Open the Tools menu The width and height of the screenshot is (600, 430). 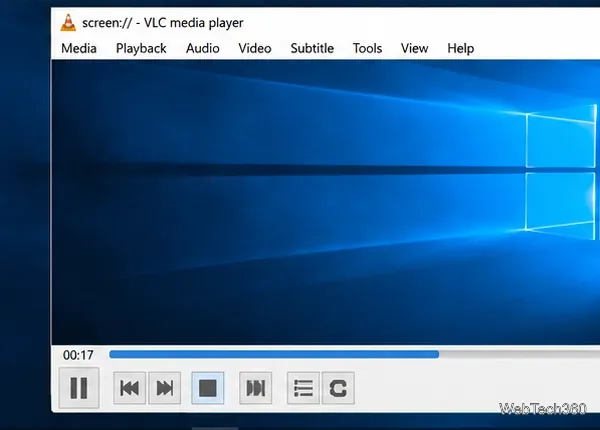point(367,48)
